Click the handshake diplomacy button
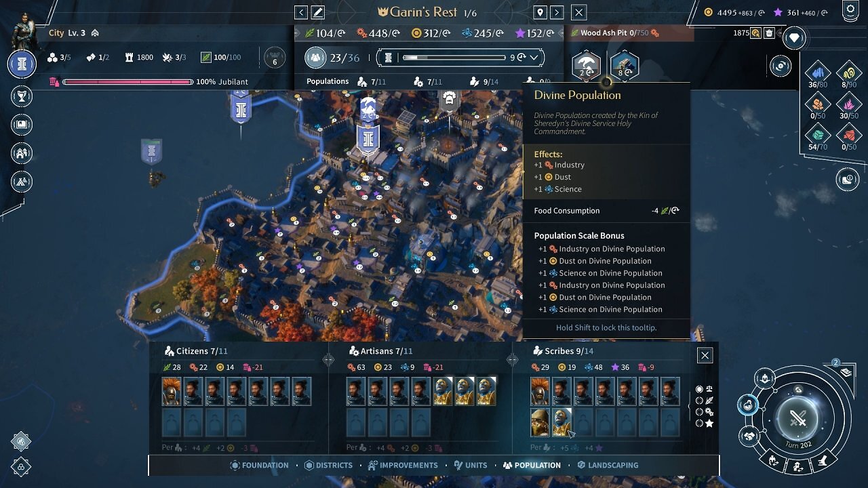Image resolution: width=868 pixels, height=488 pixels. point(750,436)
